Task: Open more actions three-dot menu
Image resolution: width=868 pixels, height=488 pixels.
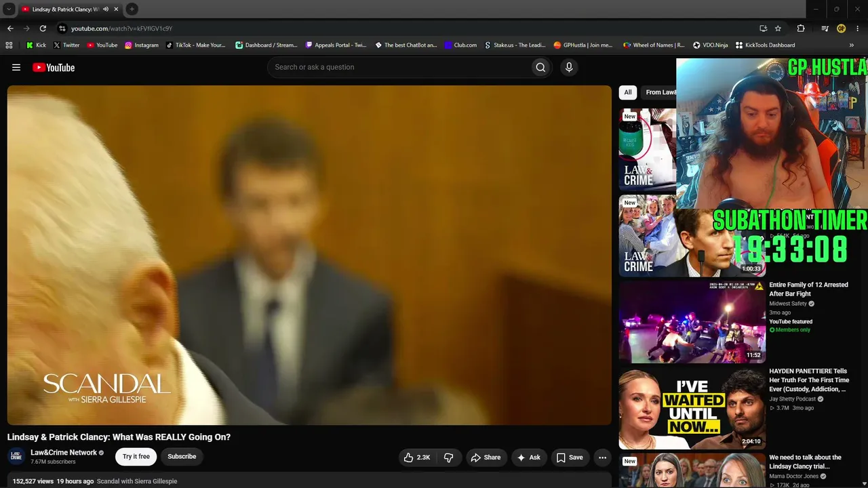Action: (602, 457)
